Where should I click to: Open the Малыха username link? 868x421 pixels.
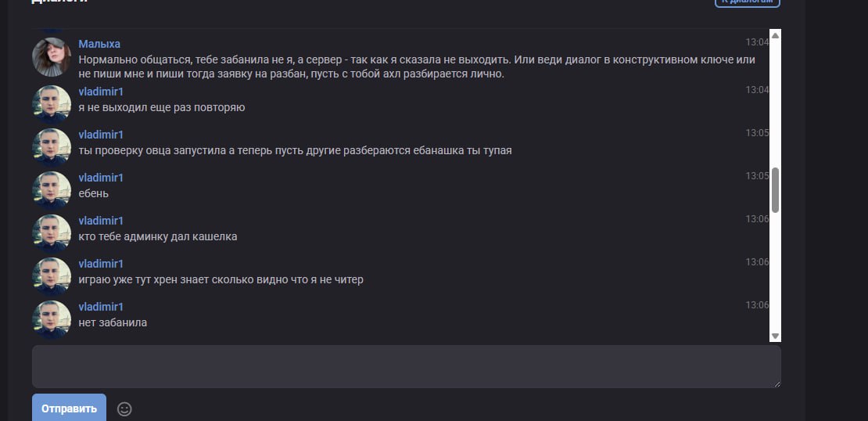[99, 44]
